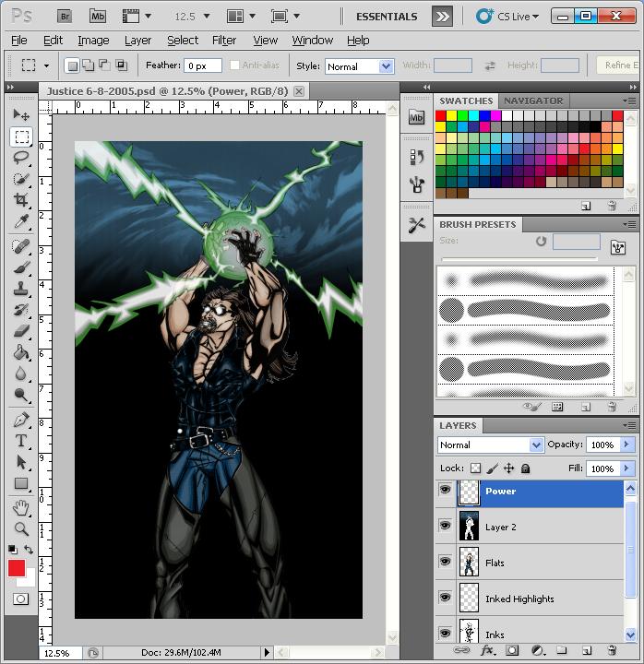Close the Justice 6-8-2005.psd document tab
This screenshot has height=664, width=644.
pyautogui.click(x=299, y=91)
